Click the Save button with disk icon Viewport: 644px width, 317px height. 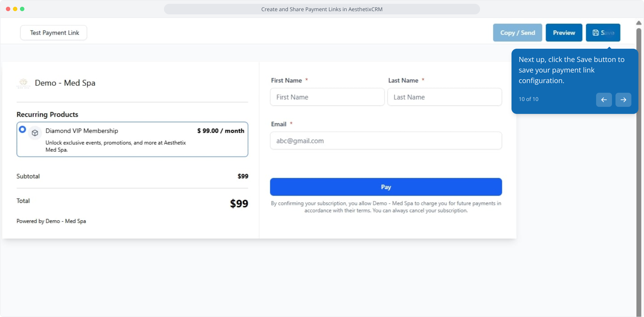coord(603,33)
